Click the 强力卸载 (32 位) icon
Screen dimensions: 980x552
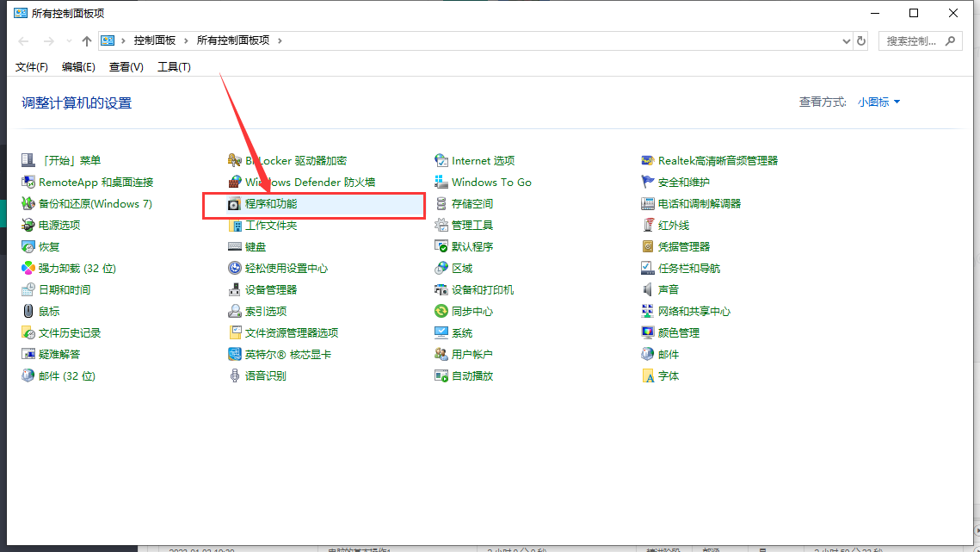pos(28,268)
